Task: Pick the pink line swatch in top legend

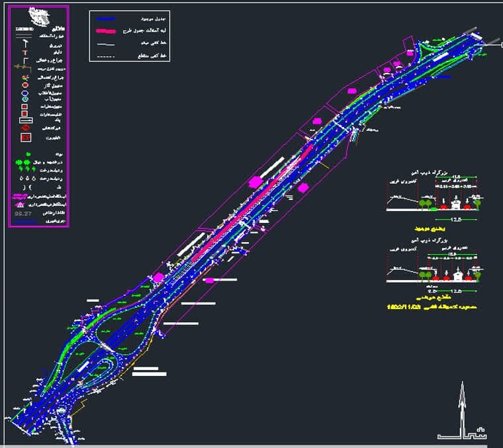Action: 105,31
